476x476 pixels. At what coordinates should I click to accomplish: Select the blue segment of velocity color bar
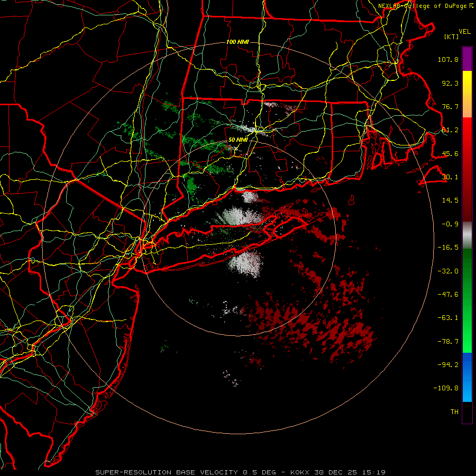point(467,377)
